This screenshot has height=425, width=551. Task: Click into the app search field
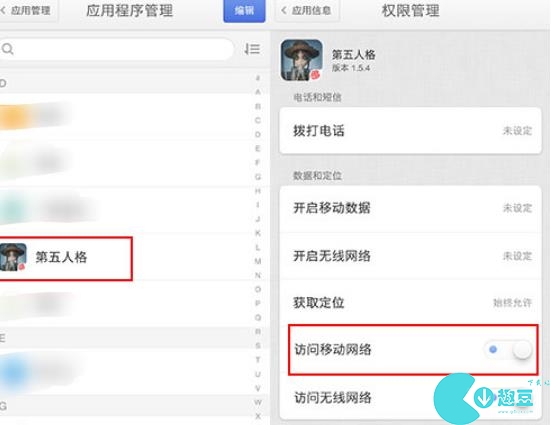click(x=117, y=49)
